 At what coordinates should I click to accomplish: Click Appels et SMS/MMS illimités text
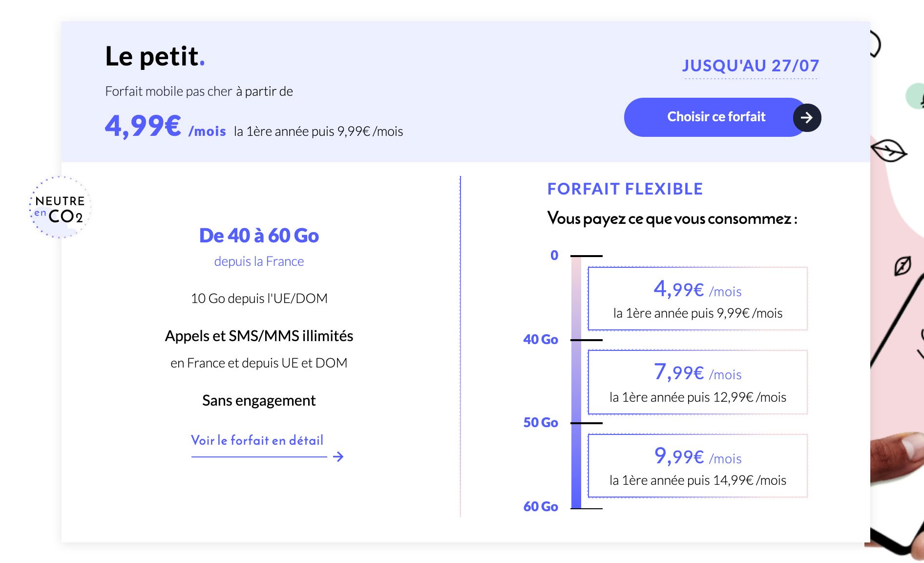(x=259, y=336)
